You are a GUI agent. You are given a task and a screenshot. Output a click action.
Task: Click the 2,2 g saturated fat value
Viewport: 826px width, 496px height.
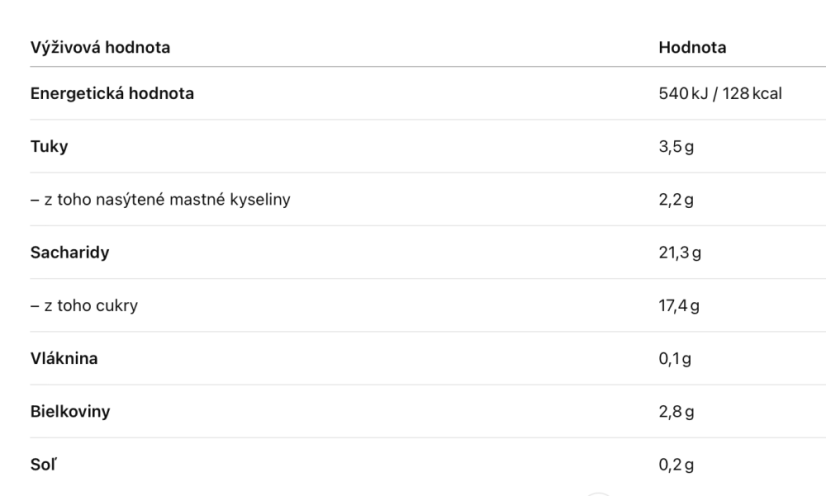(x=676, y=200)
